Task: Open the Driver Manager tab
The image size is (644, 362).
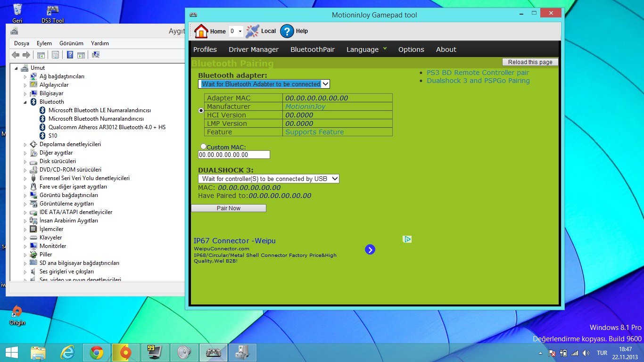Action: pos(254,49)
